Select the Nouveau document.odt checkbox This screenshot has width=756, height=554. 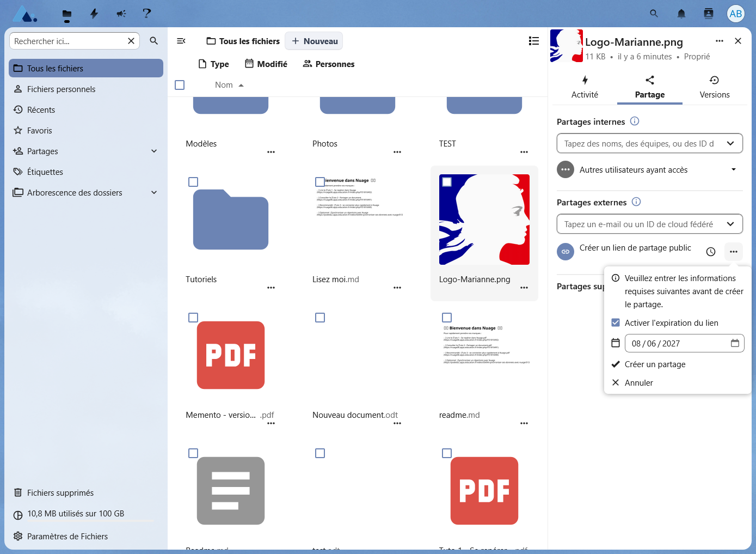pos(320,318)
